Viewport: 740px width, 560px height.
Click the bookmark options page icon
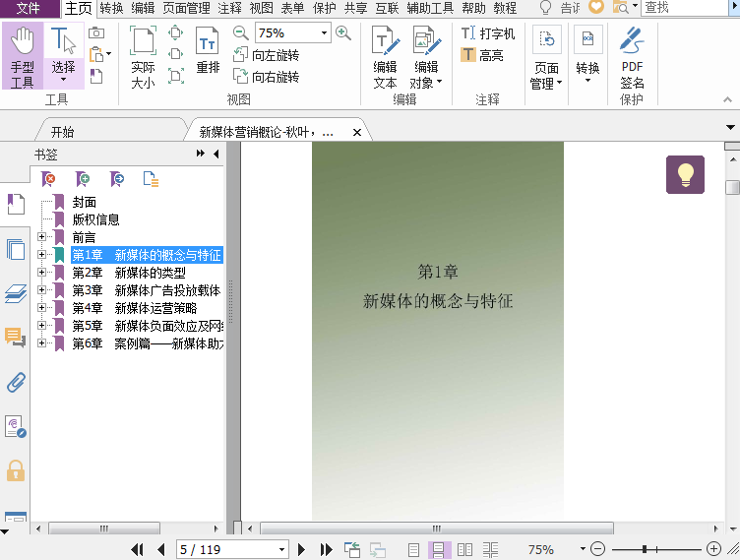(x=151, y=179)
